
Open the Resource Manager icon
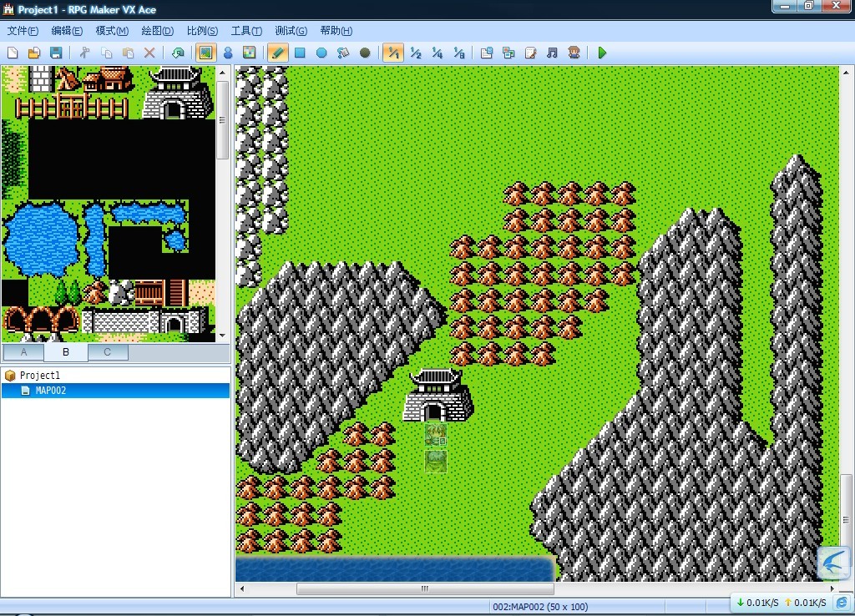(x=508, y=53)
